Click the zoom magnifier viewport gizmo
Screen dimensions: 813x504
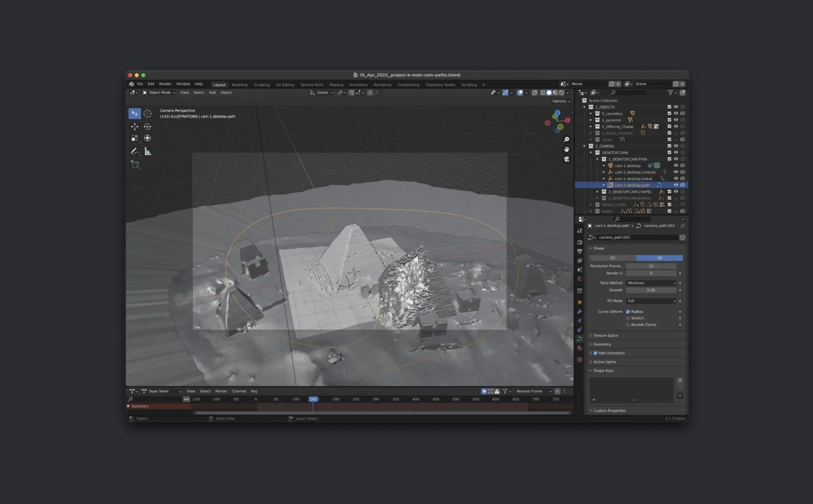click(x=566, y=140)
